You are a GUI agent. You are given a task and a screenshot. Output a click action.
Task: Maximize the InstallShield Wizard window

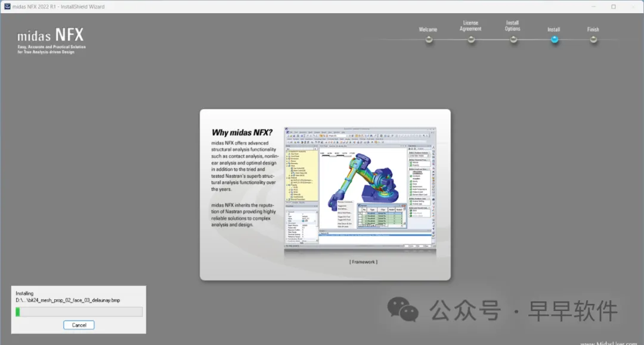coord(614,7)
